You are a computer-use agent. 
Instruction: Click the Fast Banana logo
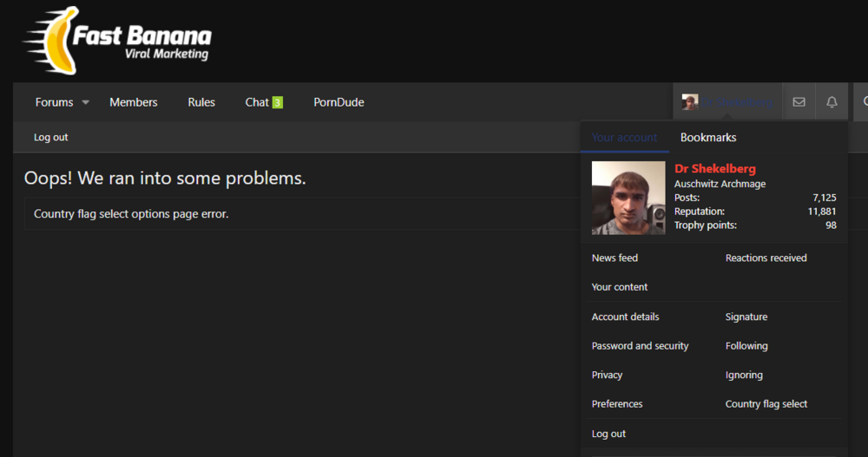(118, 41)
